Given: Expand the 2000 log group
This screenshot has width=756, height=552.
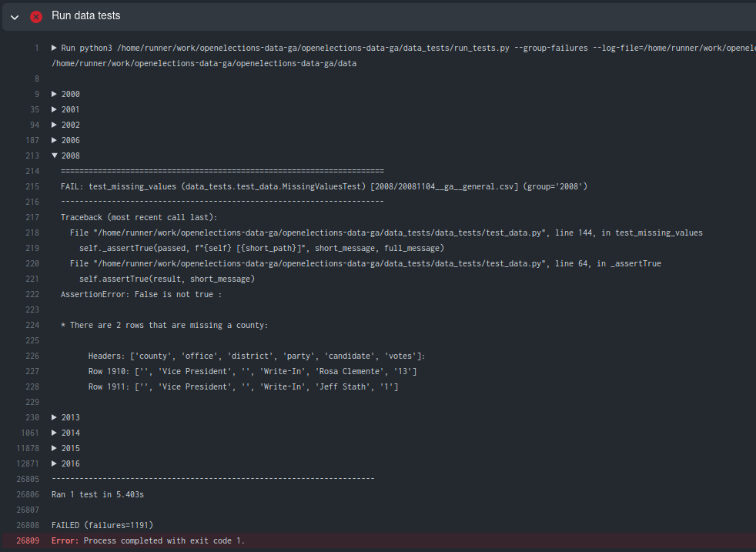Looking at the screenshot, I should click(x=54, y=94).
